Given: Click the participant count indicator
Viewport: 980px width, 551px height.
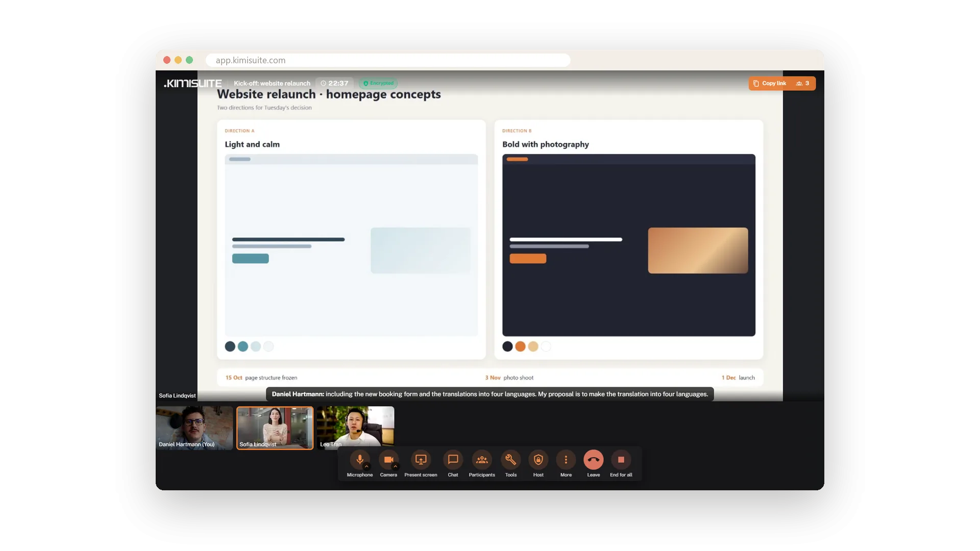Looking at the screenshot, I should click(803, 83).
